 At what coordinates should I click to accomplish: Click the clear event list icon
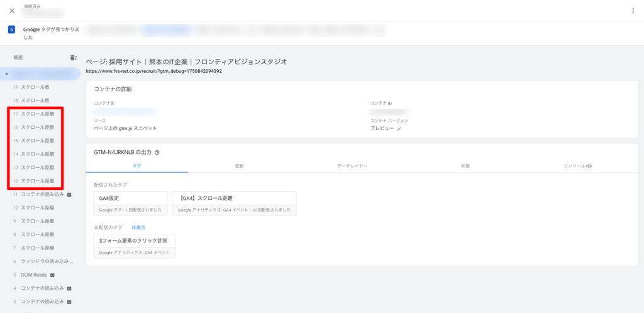point(74,58)
